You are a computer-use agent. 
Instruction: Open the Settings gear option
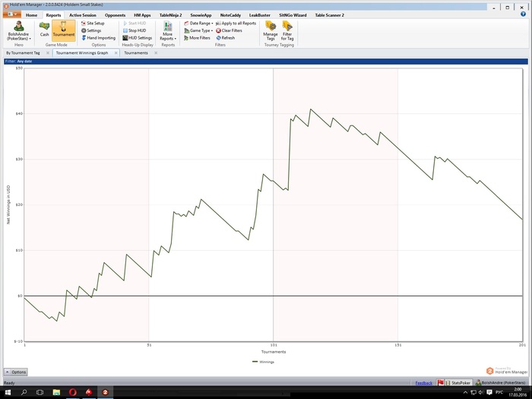[x=91, y=30]
